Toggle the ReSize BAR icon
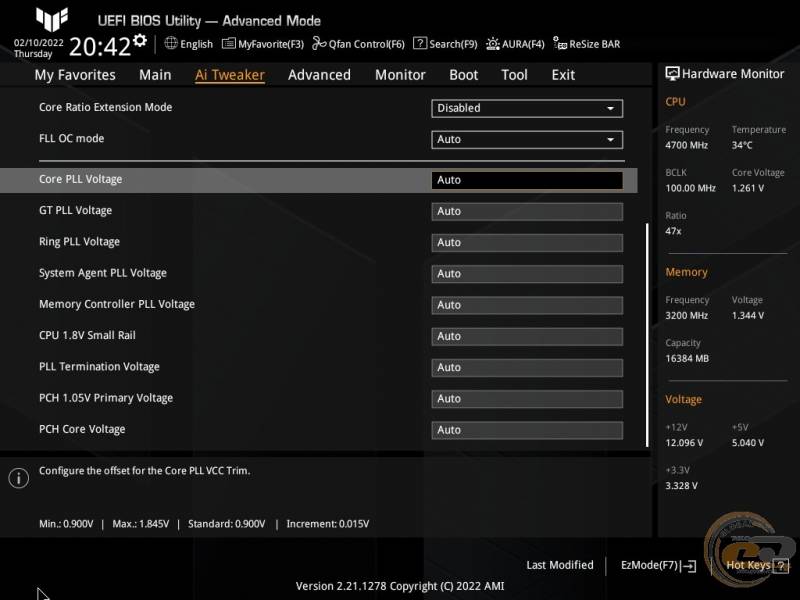 tap(560, 44)
